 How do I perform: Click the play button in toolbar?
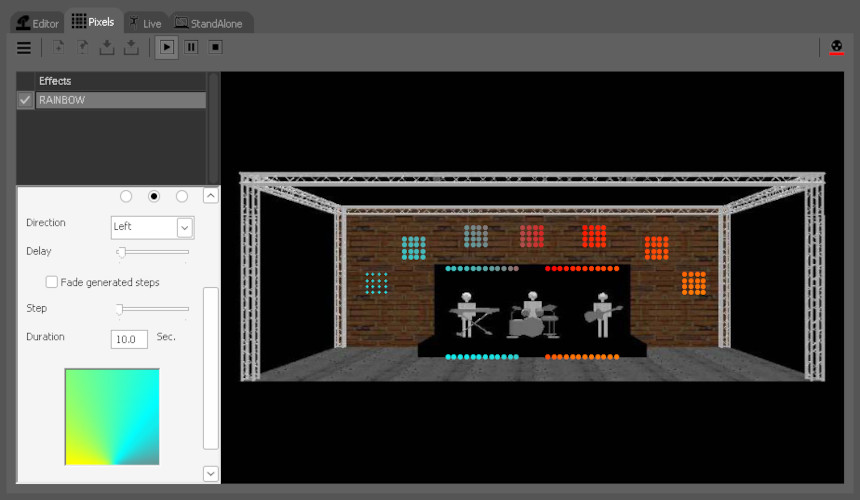pyautogui.click(x=167, y=47)
